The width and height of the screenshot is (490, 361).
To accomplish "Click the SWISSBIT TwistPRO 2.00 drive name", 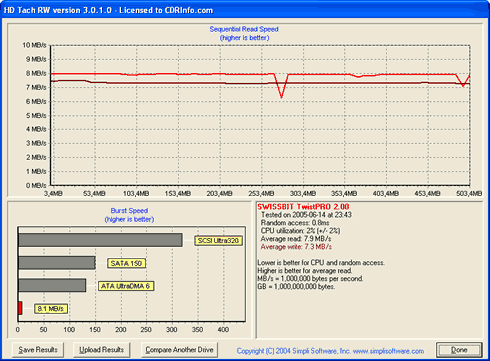I will [303, 207].
